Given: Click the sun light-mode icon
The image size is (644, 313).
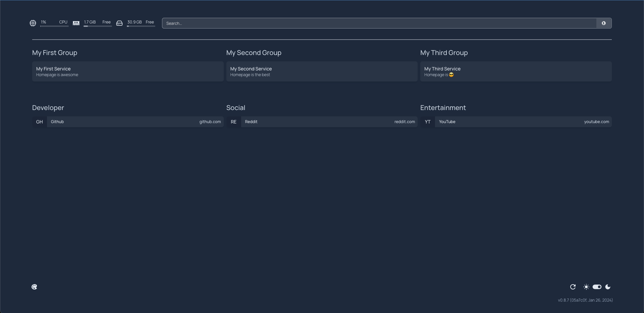Looking at the screenshot, I should (586, 287).
